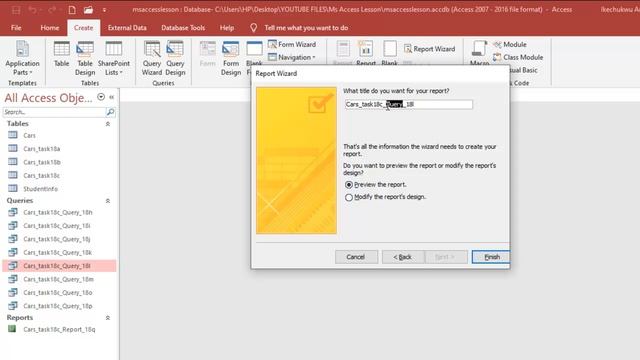Open the Help tab
Image resolution: width=640 pixels, height=360 pixels.
[x=227, y=28]
